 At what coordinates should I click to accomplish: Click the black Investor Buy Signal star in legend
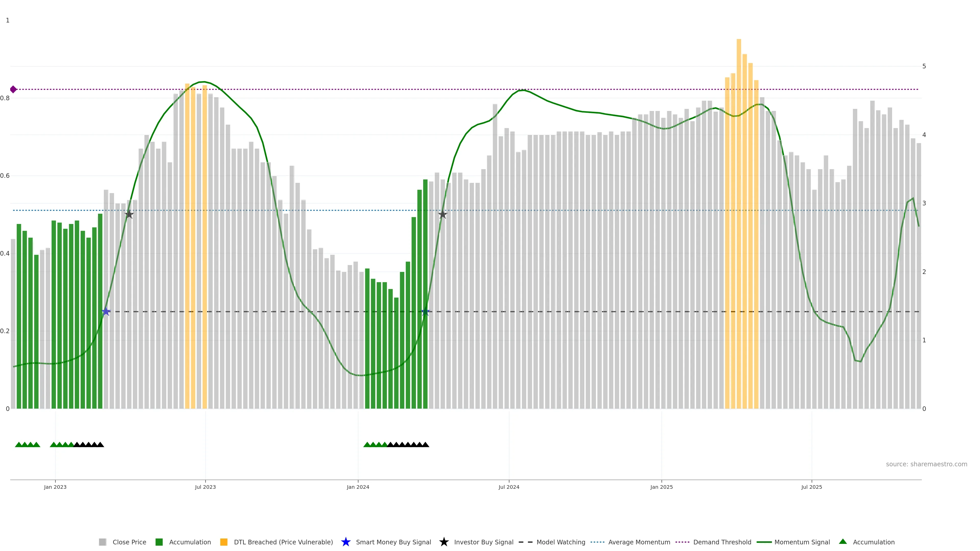pyautogui.click(x=444, y=542)
